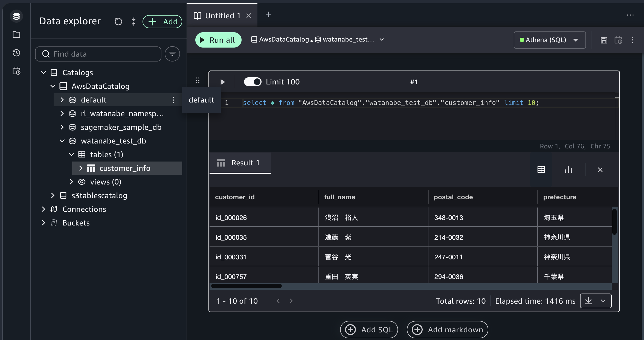
Task: Click the collapse-all icon beside refresh
Action: click(x=134, y=22)
